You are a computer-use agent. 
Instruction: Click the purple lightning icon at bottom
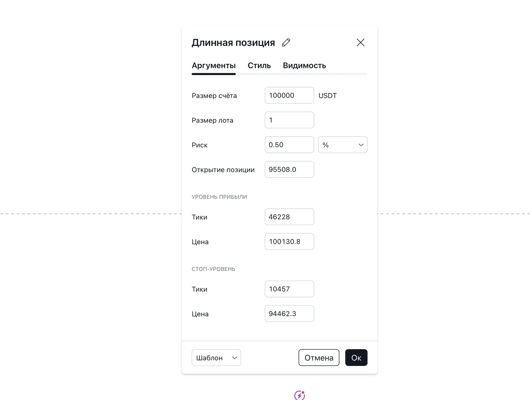[x=299, y=395]
